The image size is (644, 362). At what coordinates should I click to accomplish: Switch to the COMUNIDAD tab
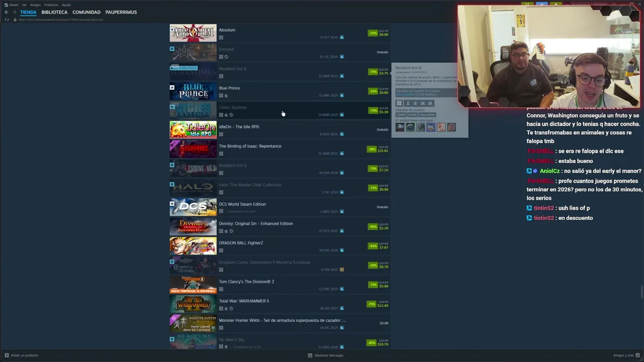pyautogui.click(x=87, y=12)
